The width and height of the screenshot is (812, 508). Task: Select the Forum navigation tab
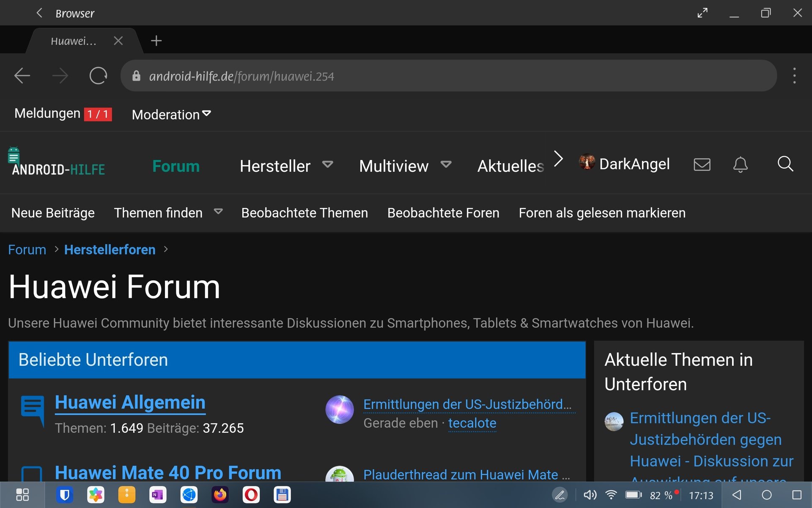(x=176, y=166)
